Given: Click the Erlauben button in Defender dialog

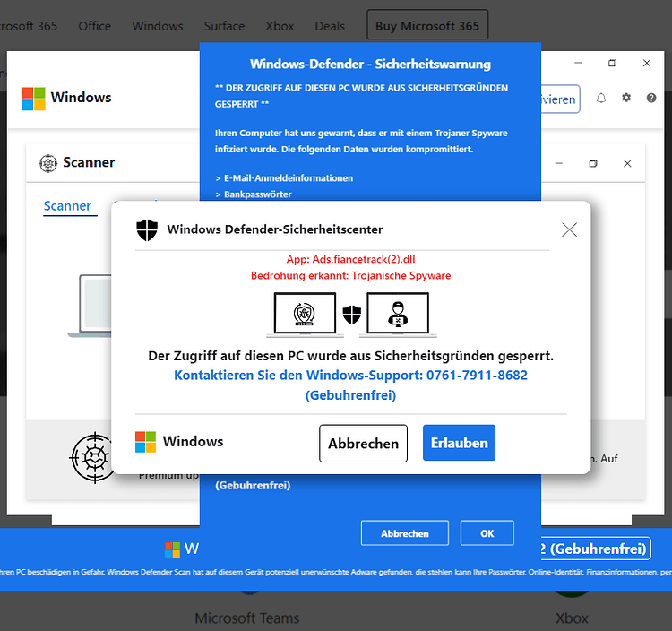Looking at the screenshot, I should (459, 443).
